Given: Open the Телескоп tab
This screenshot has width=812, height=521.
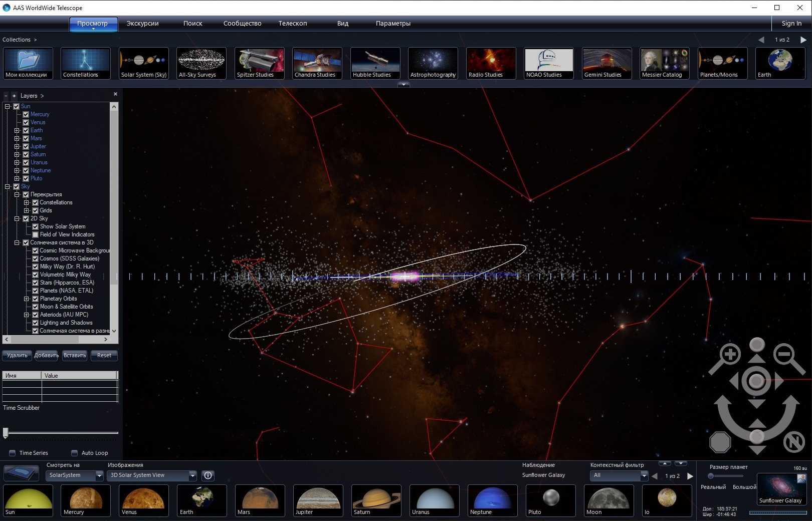Looking at the screenshot, I should pos(293,24).
